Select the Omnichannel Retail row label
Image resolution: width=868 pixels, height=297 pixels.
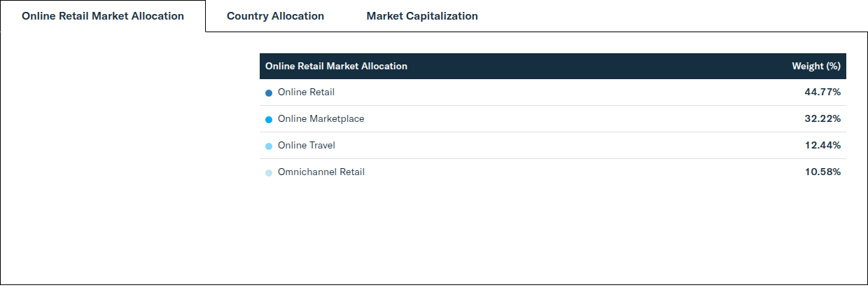click(x=321, y=172)
